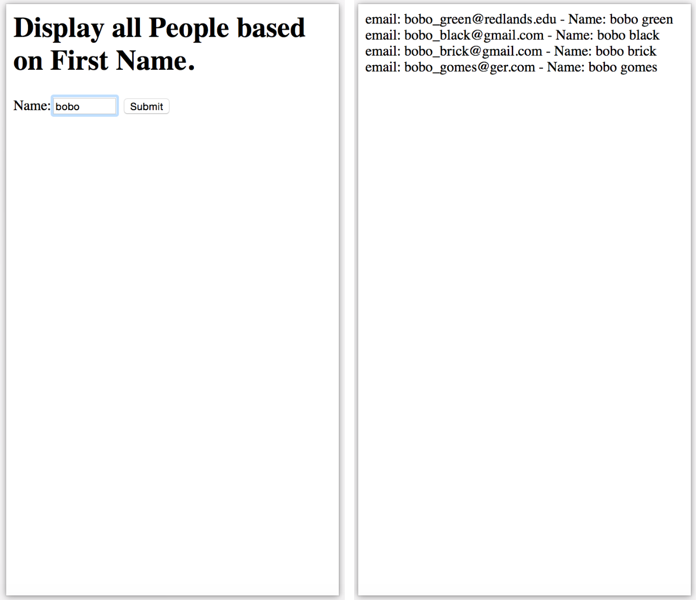700x600 pixels.
Task: Click the "email:" label on first result row
Action: (383, 19)
